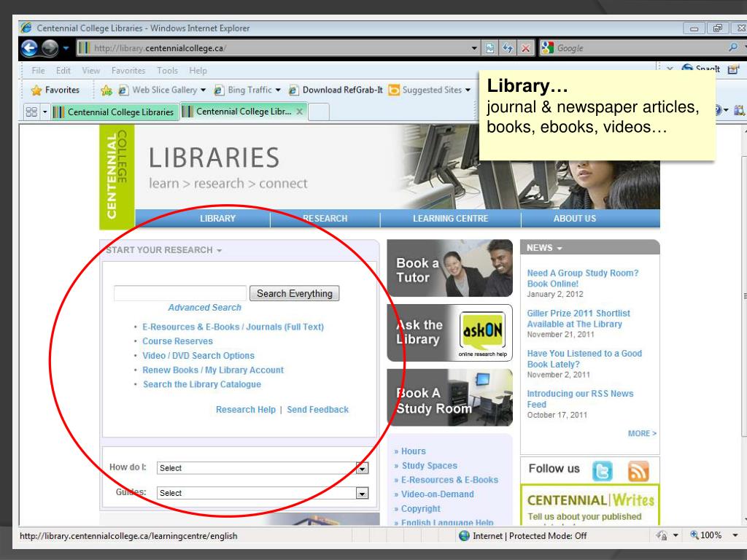Click the Send Feedback link

pyautogui.click(x=318, y=410)
